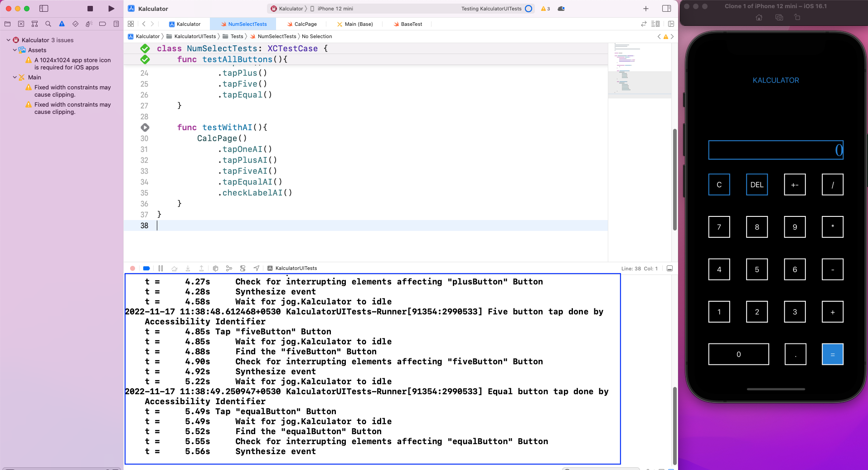Click Simulate Location arrow icon
The width and height of the screenshot is (868, 470).
pos(256,269)
